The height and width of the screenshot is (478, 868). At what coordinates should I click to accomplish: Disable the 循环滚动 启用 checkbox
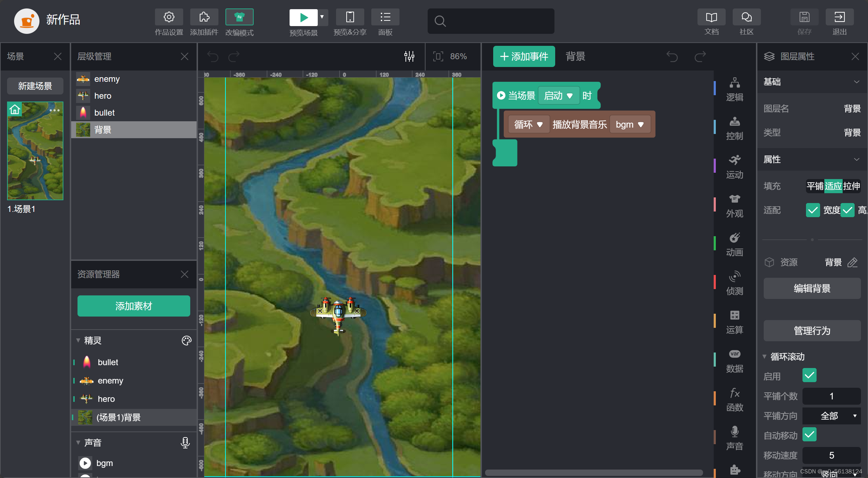[x=809, y=375]
